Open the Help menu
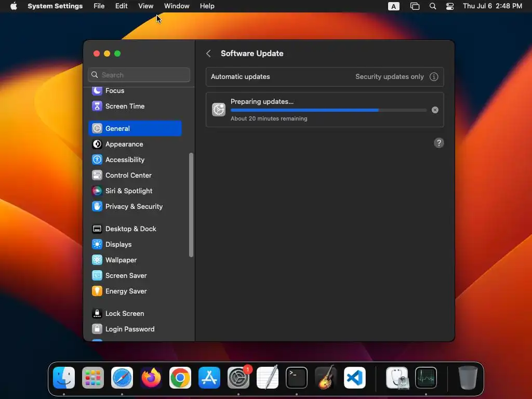Screen dimensions: 532x399 pyautogui.click(x=207, y=6)
